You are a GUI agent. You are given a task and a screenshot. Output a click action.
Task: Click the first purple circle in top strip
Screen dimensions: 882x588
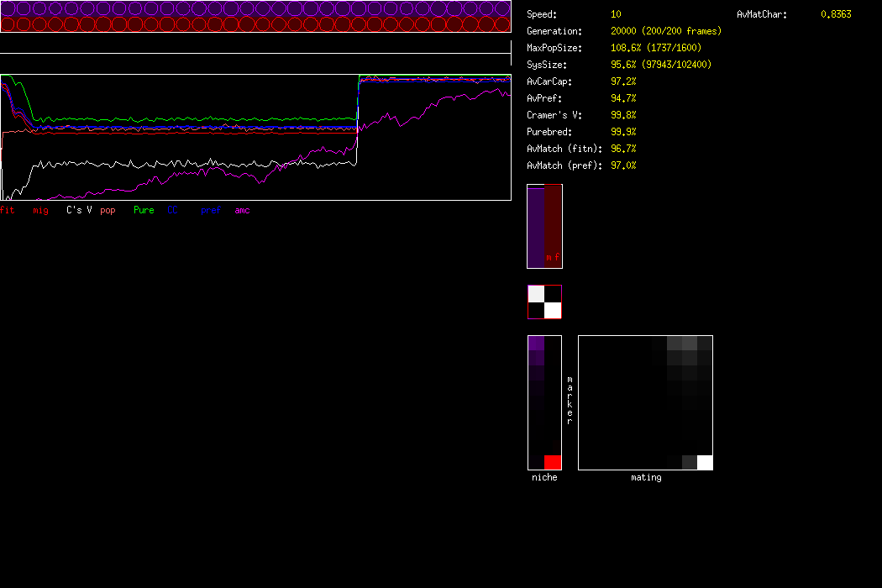[x=9, y=8]
